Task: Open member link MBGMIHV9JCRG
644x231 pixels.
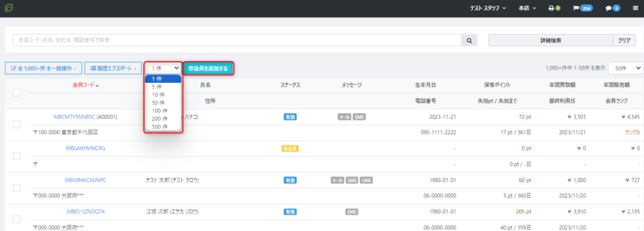Action: (86, 148)
